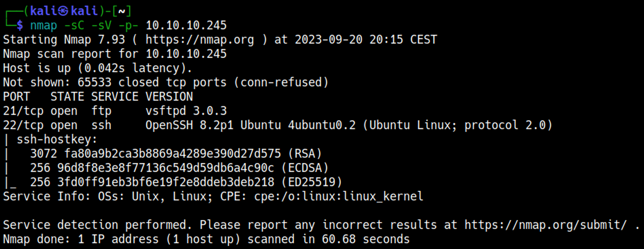Click the skull symbol in the prompt
This screenshot has width=644, height=249.
tap(63, 11)
